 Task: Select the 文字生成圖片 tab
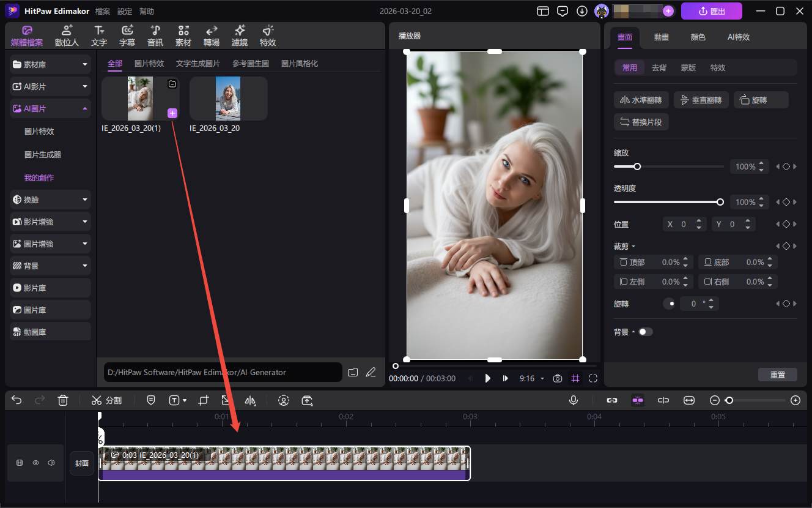(x=197, y=64)
